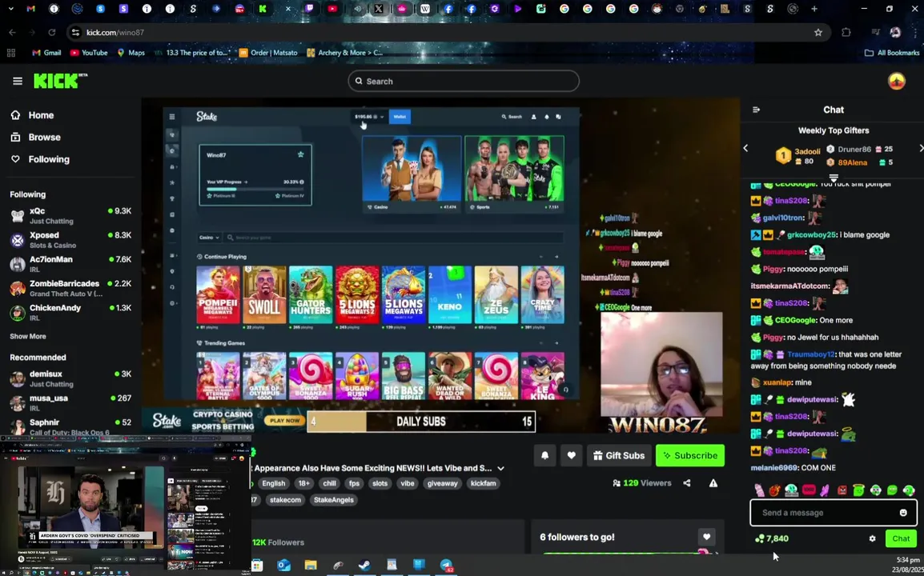Click the red angry face quick emote
This screenshot has width=924, height=576.
pos(842,490)
